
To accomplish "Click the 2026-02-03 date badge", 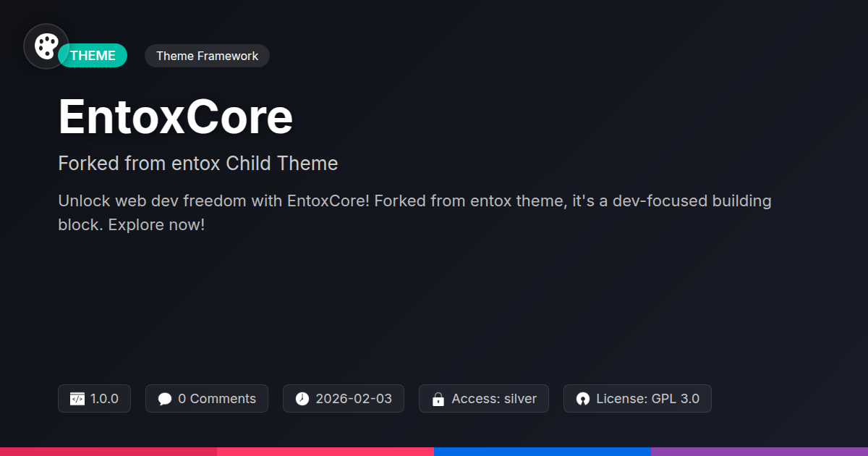I will [344, 399].
